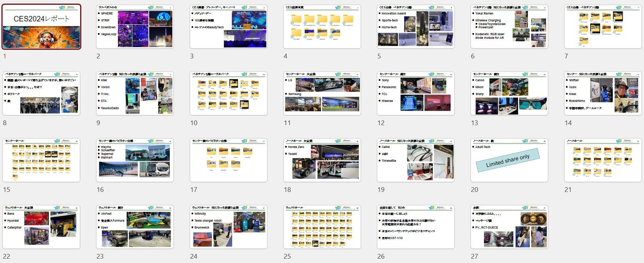
Task: Select slide 1 titled CES2024レポート
Action: coord(41,27)
